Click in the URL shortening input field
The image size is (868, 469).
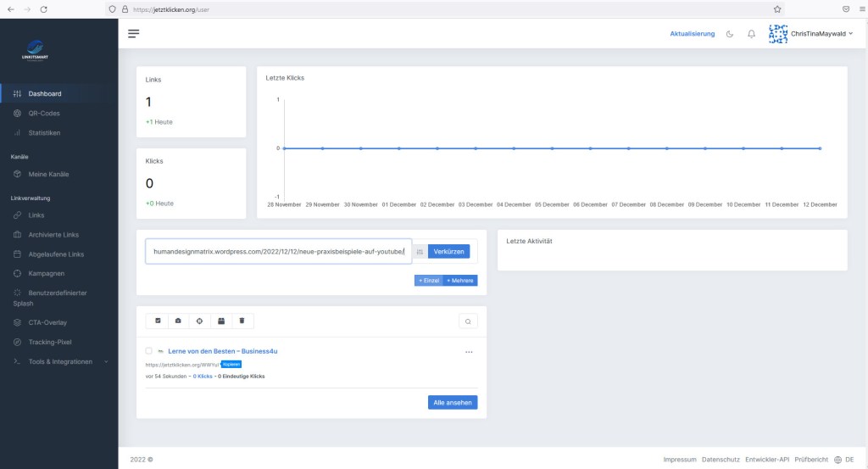point(278,252)
